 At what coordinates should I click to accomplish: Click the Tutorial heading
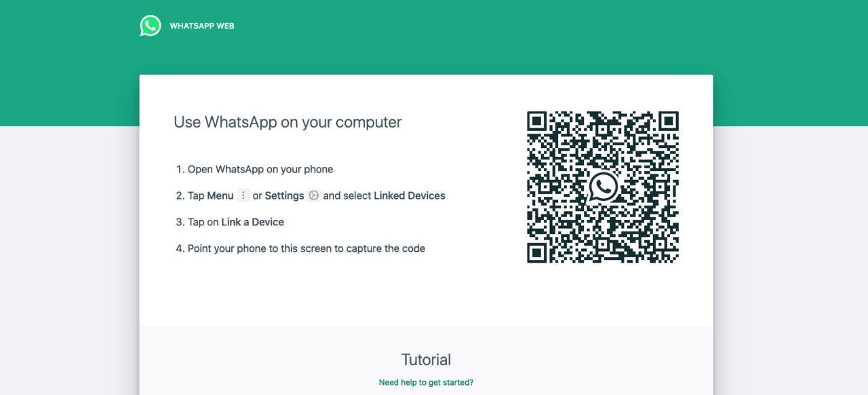tap(426, 360)
